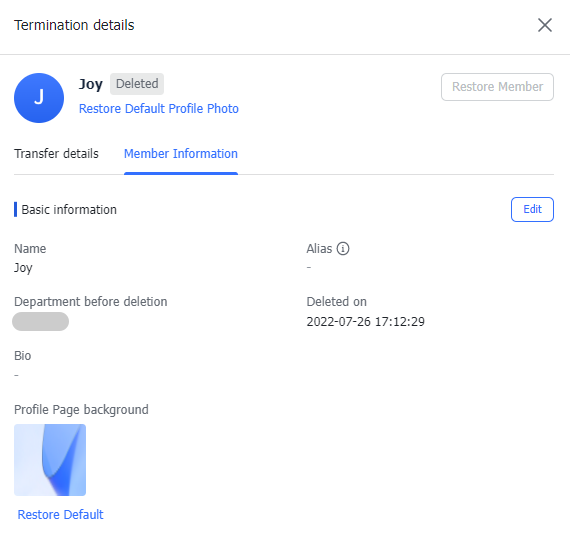Click the department before deletion tag

[40, 321]
